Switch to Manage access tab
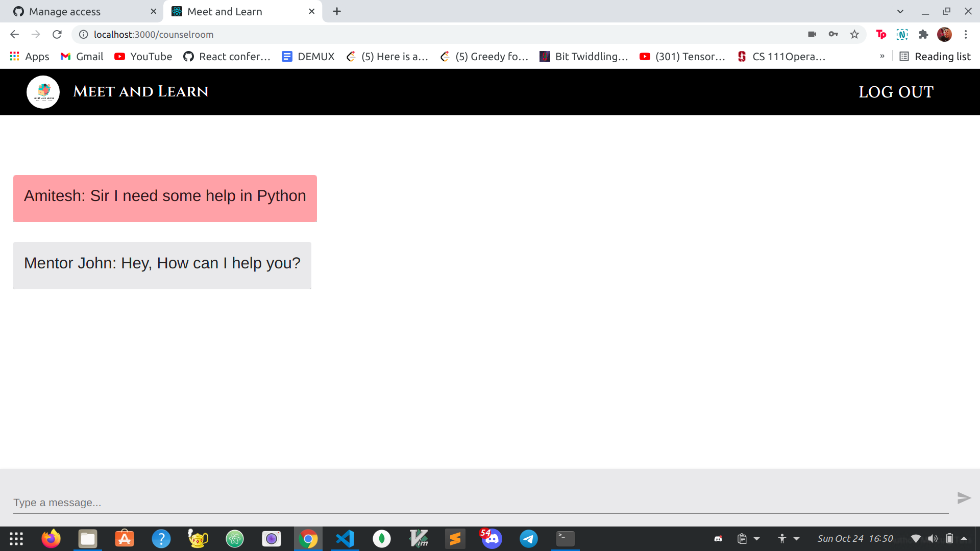980x551 pixels. click(65, 11)
